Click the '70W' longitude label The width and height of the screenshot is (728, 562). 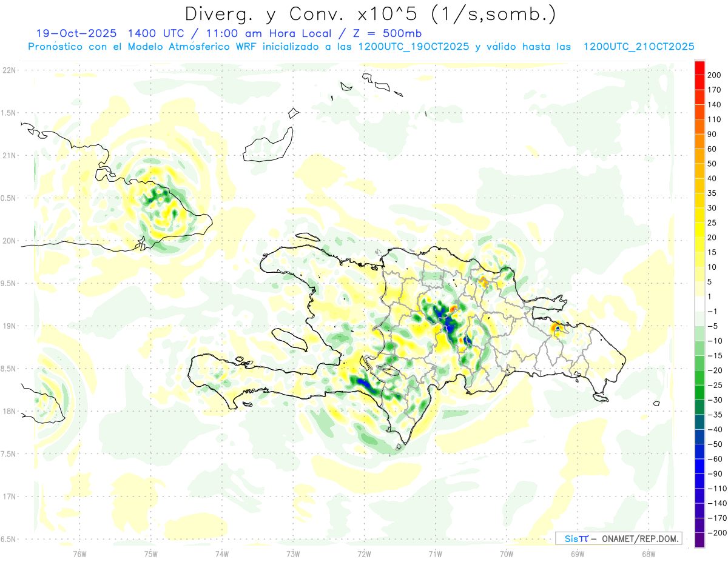[x=506, y=553]
